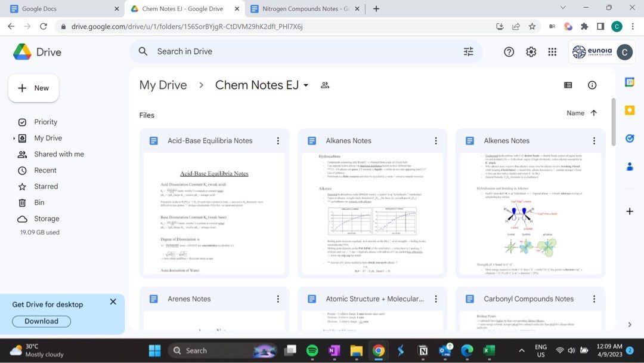Viewport: 644px width, 363px height.
Task: Share the Chem Notes EJ folder
Action: [324, 85]
